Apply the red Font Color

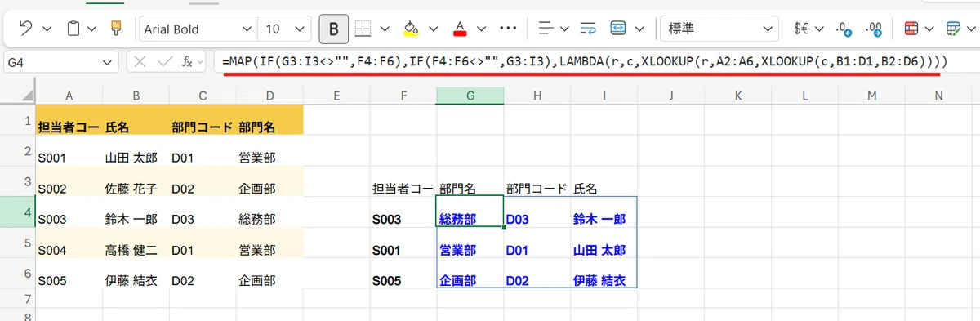click(x=459, y=29)
